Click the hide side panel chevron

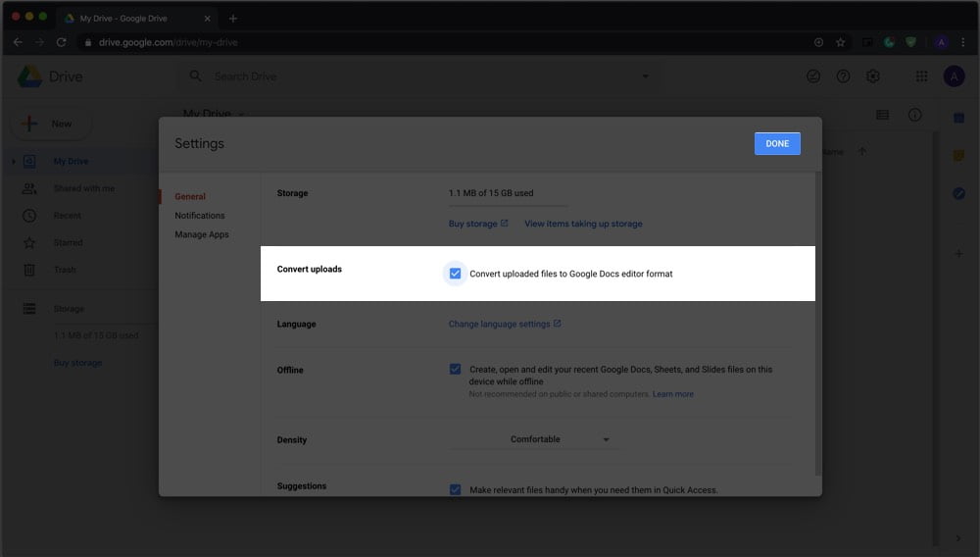click(958, 538)
